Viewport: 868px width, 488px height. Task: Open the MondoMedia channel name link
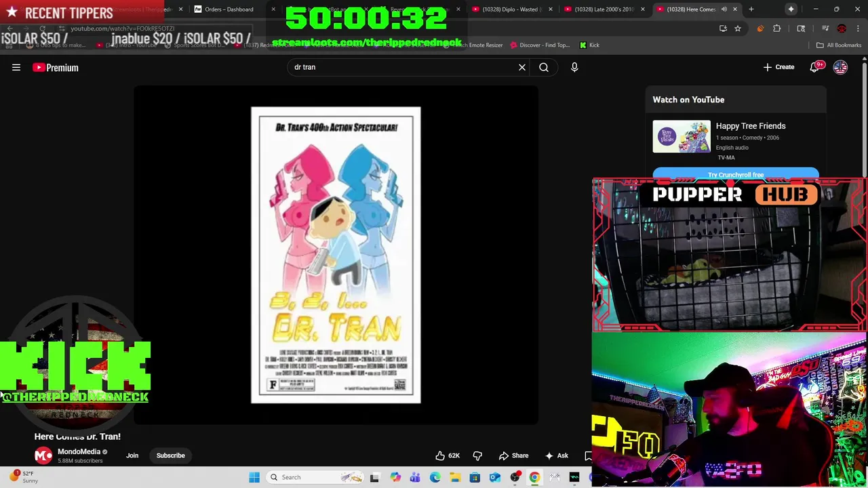(x=79, y=451)
